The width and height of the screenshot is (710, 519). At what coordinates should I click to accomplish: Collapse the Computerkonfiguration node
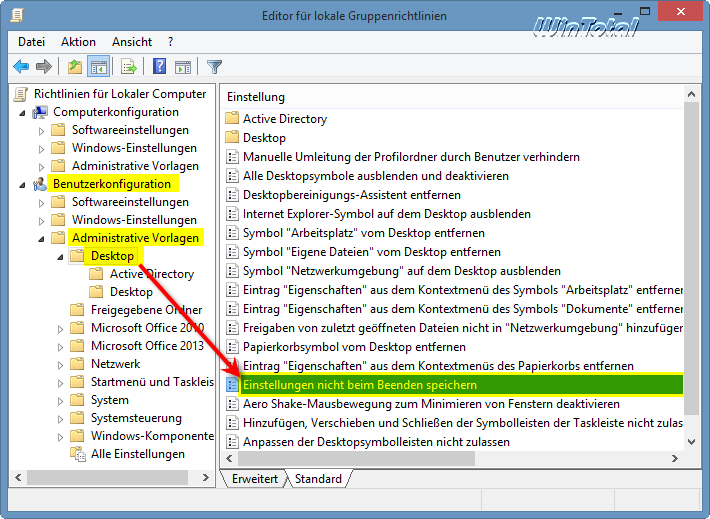(22, 113)
